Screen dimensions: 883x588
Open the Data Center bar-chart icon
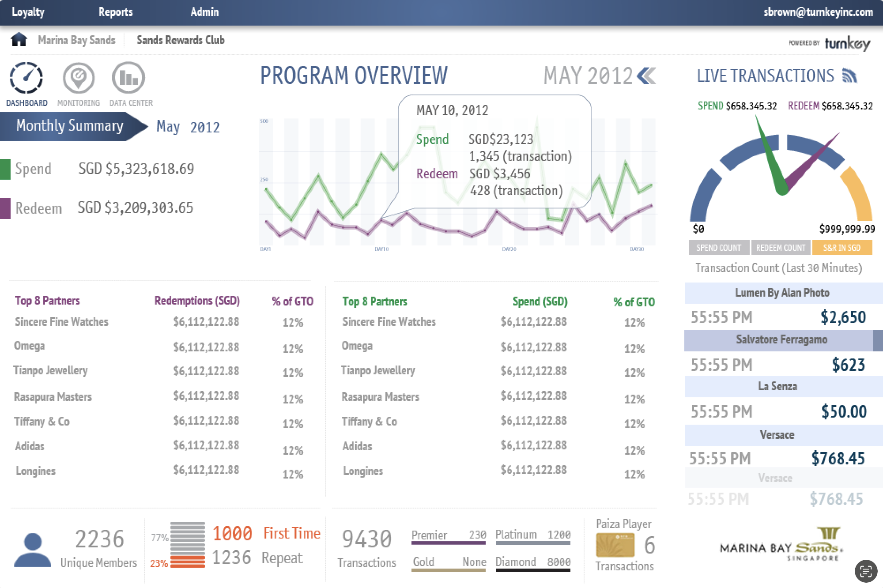pyautogui.click(x=128, y=78)
